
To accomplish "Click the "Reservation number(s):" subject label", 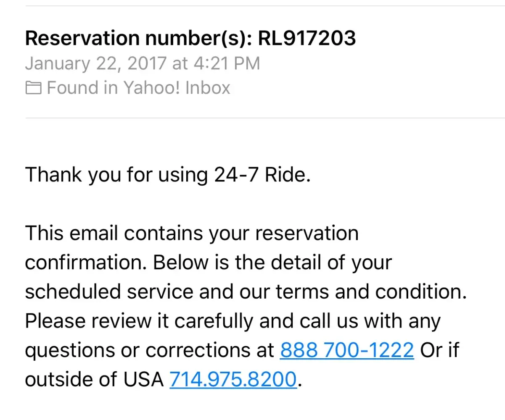I will (139, 38).
